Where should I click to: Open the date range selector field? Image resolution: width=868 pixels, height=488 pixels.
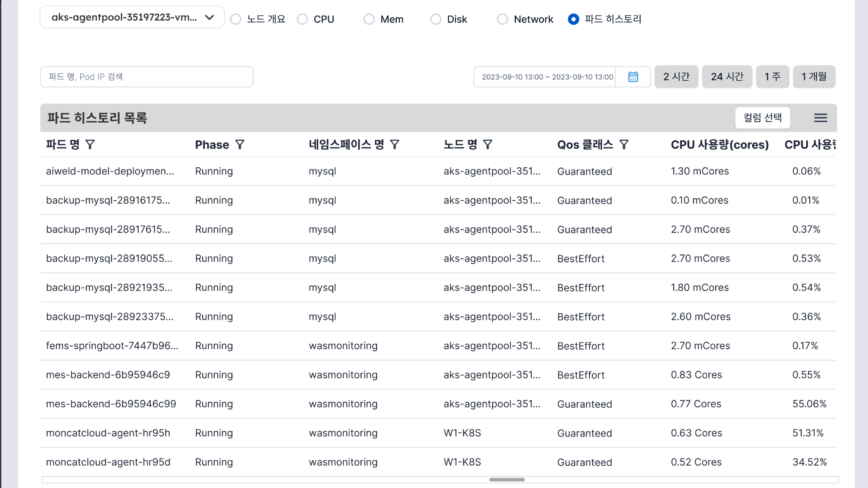pos(547,77)
